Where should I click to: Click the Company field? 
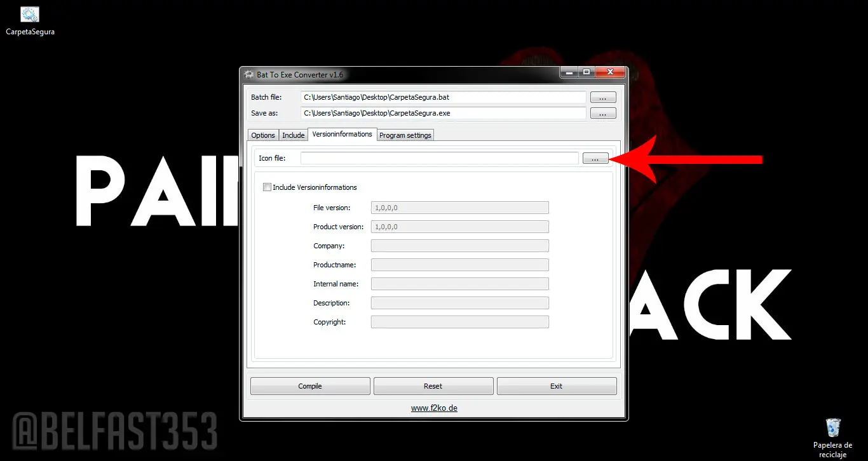pos(460,246)
